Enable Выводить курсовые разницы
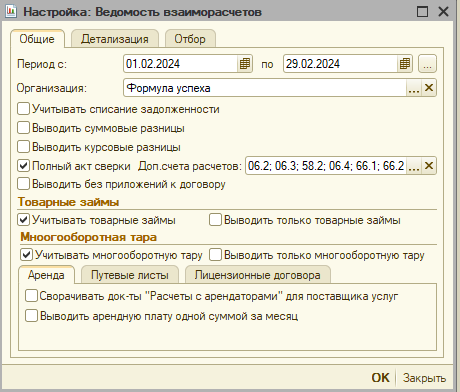 (x=23, y=147)
